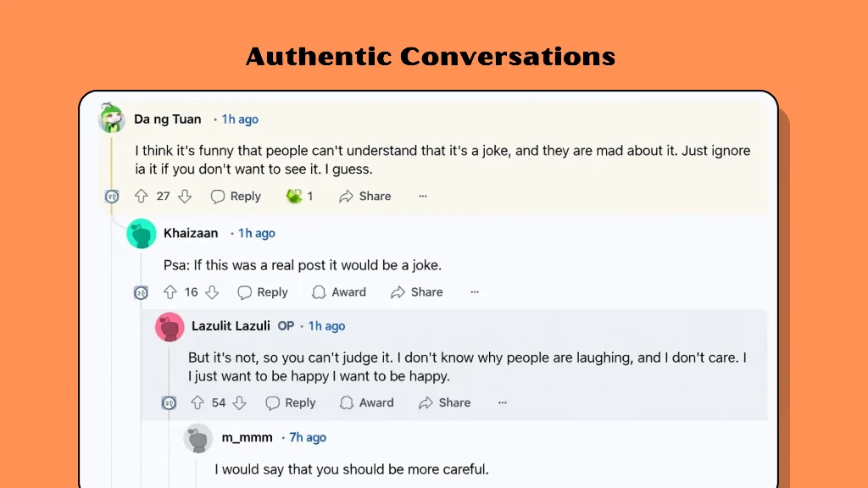Click m_mmm's avatar
The width and height of the screenshot is (868, 488).
pyautogui.click(x=198, y=438)
